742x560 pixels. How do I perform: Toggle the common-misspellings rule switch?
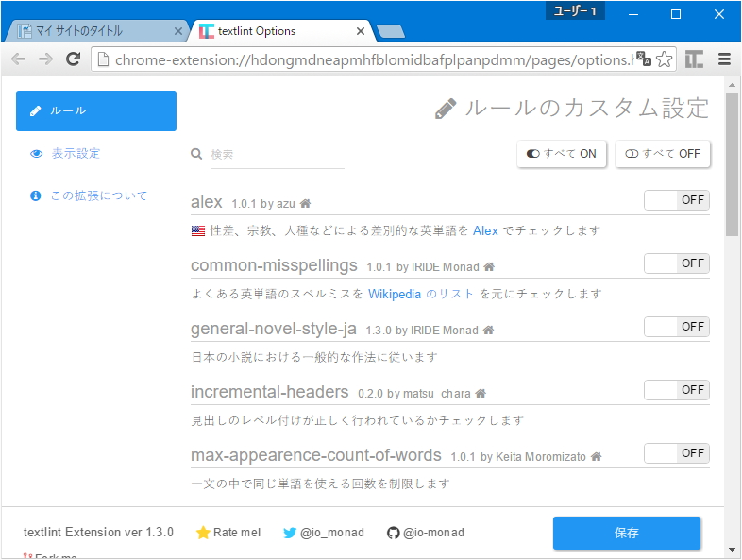coord(676,263)
